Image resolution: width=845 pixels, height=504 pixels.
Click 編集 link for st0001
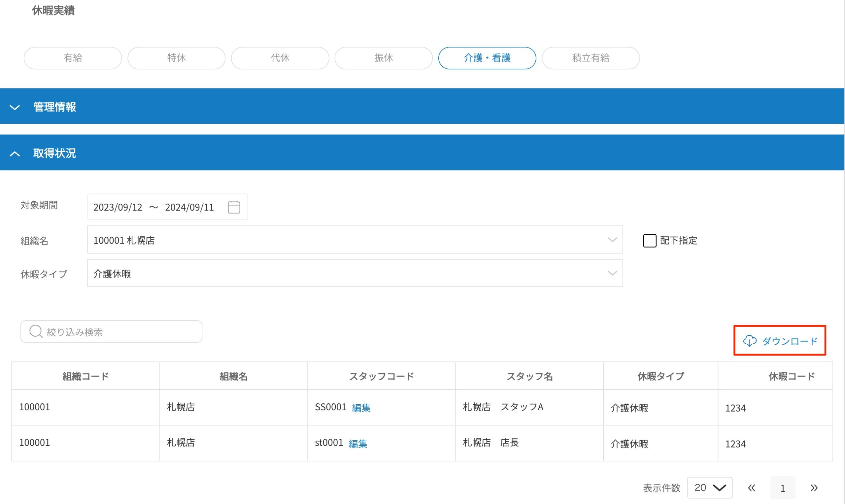coord(357,444)
